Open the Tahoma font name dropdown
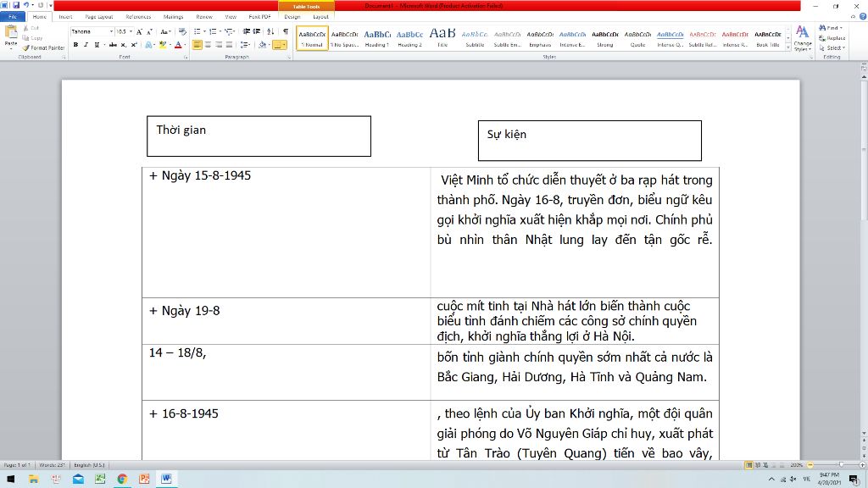This screenshot has height=488, width=868. click(x=111, y=32)
